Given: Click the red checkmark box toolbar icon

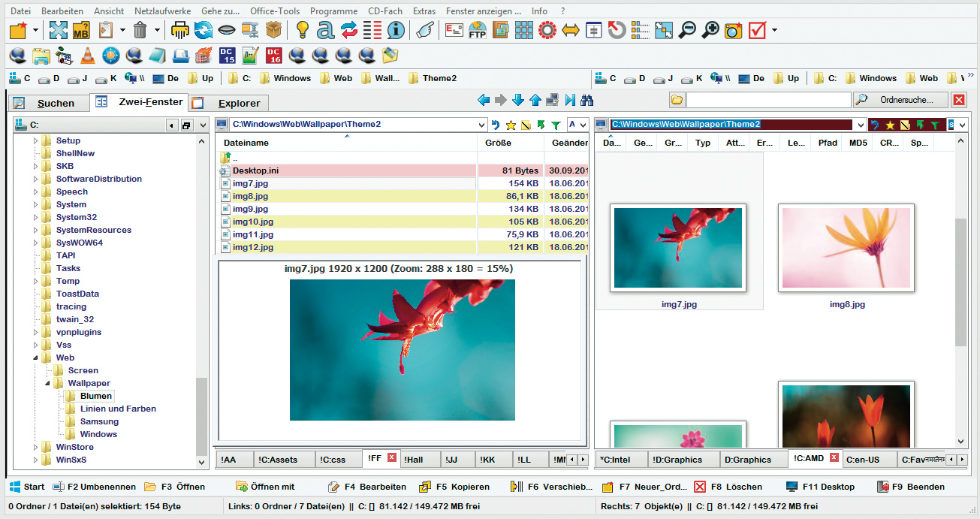Looking at the screenshot, I should click(756, 30).
